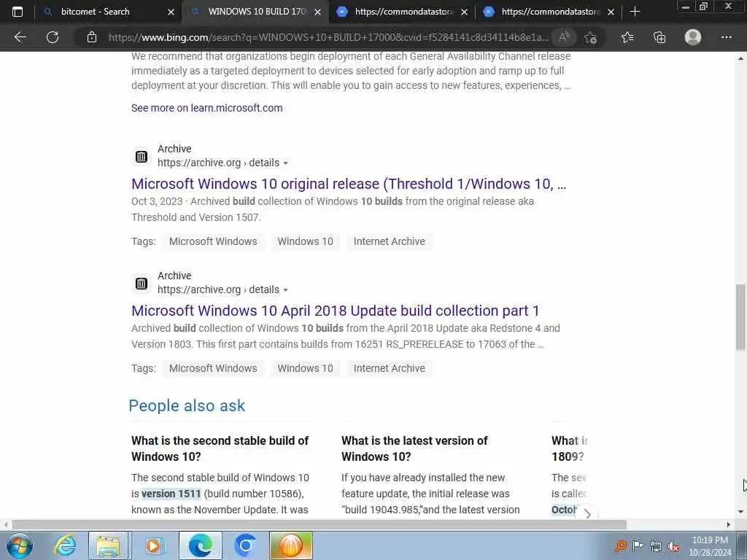Screen dimensions: 747x560
Task: Open the orange sphere app in taskbar
Action: click(x=291, y=545)
